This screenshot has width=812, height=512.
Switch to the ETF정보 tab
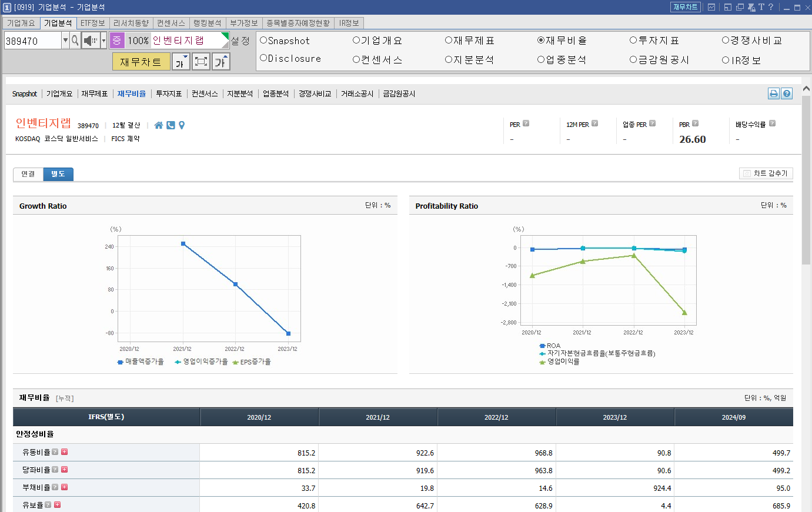93,23
